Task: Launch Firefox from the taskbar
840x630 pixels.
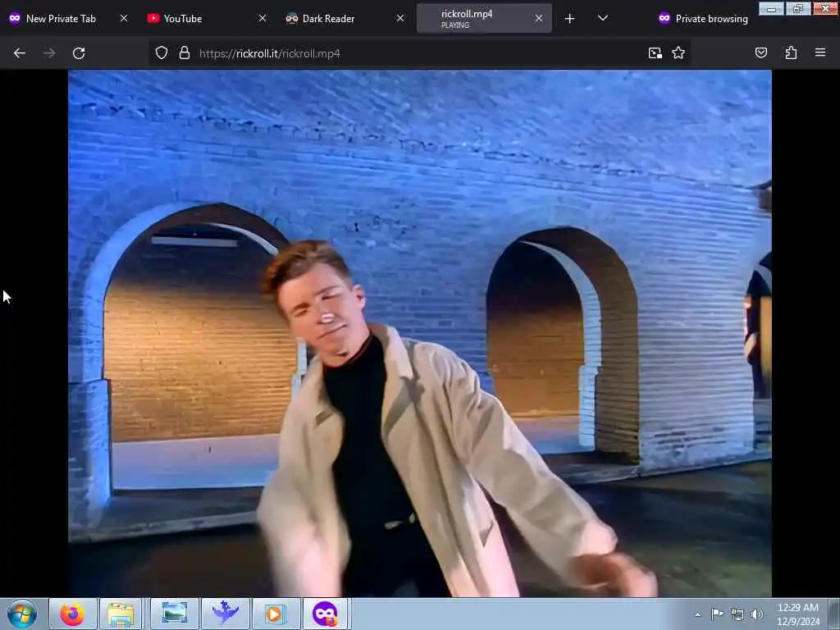Action: click(x=72, y=614)
